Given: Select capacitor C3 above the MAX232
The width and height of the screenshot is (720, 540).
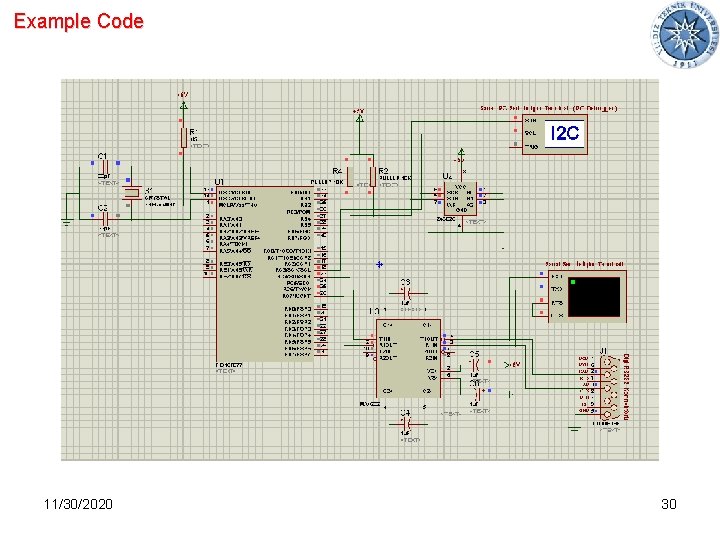Looking at the screenshot, I should point(406,293).
